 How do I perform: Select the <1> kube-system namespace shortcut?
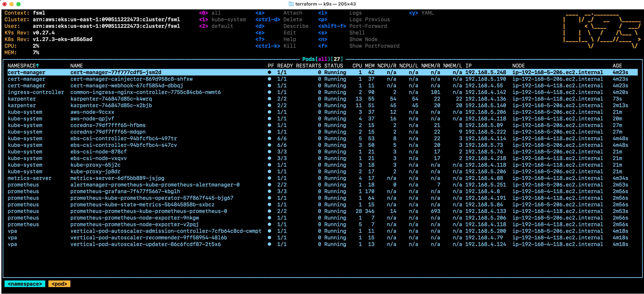pyautogui.click(x=222, y=19)
